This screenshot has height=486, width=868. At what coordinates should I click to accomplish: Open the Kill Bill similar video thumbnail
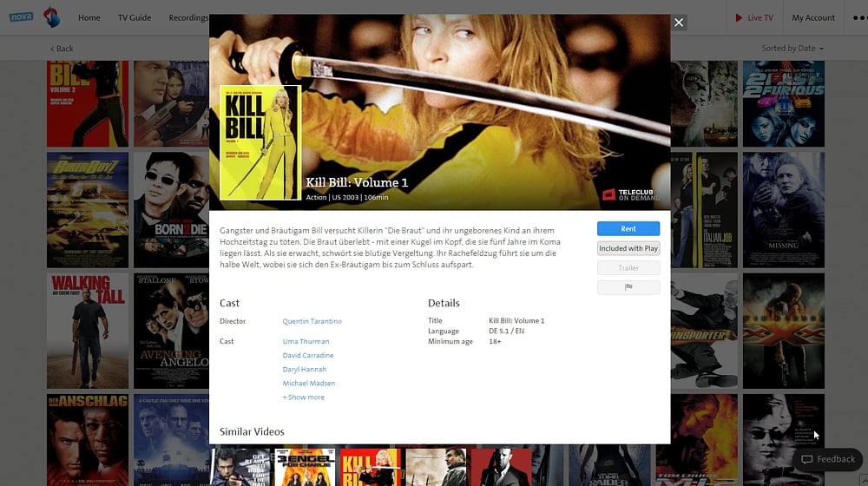tap(370, 467)
